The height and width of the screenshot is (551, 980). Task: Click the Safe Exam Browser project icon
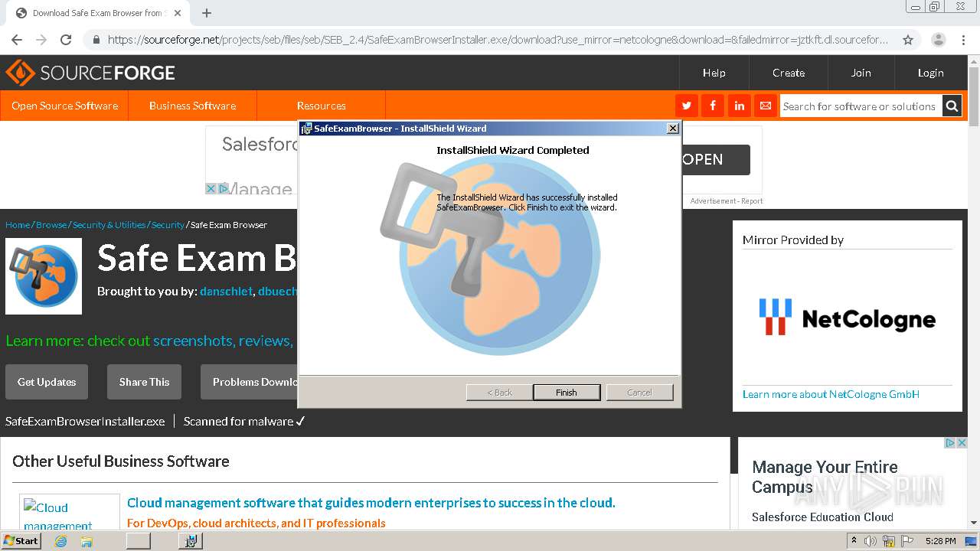pos(44,276)
